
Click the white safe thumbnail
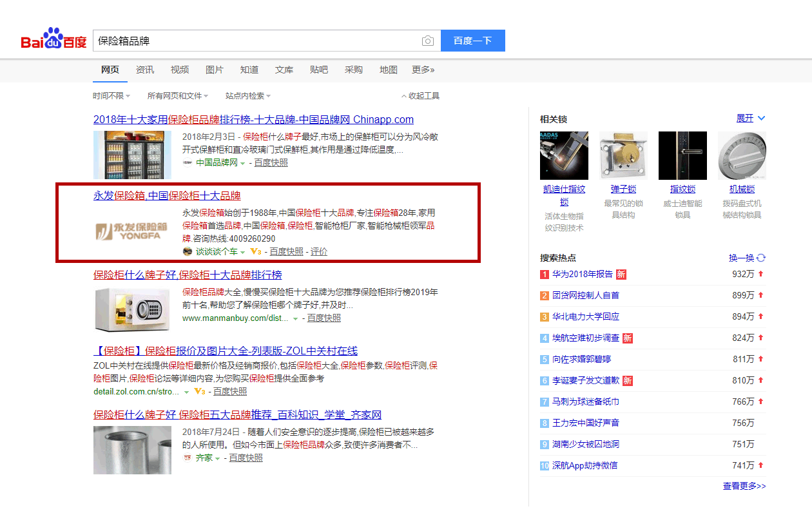132,311
